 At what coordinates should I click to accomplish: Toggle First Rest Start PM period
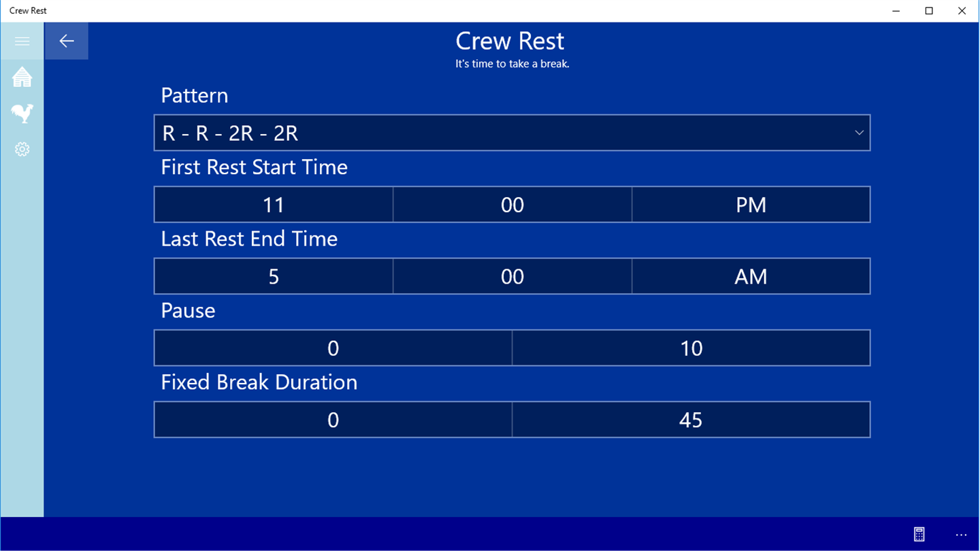[x=751, y=205]
